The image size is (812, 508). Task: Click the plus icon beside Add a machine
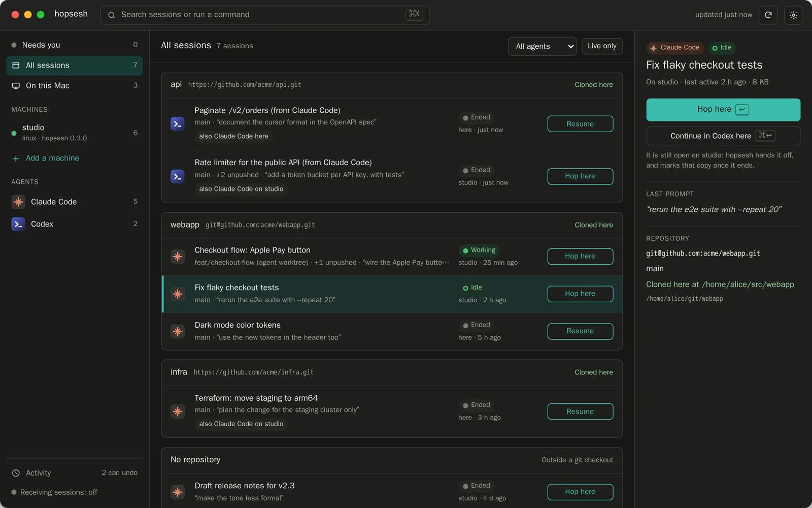tap(16, 158)
